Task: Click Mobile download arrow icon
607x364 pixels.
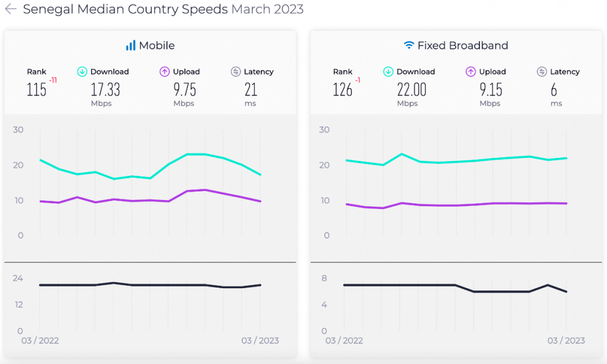Action: click(82, 71)
